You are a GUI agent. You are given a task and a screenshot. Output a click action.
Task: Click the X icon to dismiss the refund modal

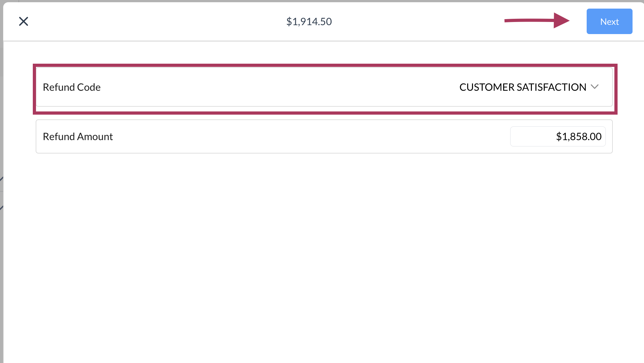pos(24,21)
